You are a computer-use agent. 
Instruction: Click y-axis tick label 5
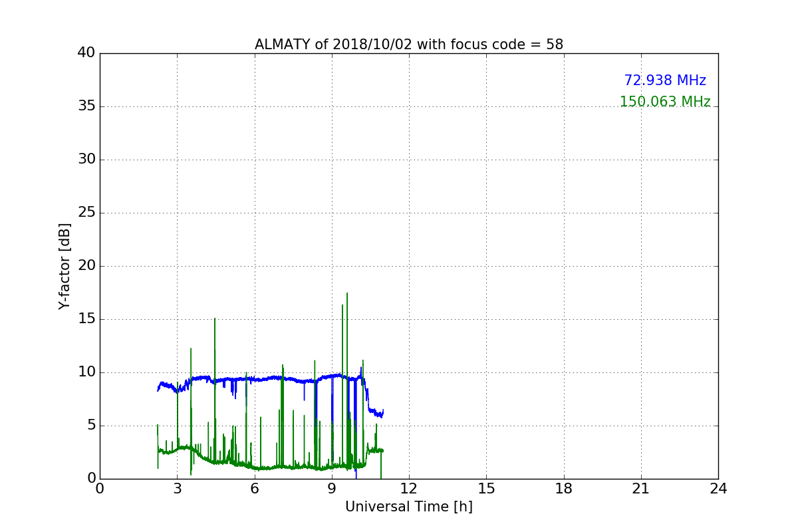91,426
